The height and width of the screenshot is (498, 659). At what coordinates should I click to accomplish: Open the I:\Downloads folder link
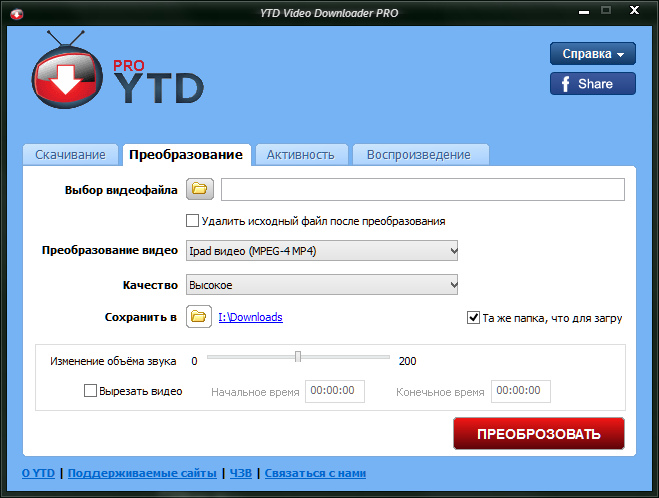[250, 317]
